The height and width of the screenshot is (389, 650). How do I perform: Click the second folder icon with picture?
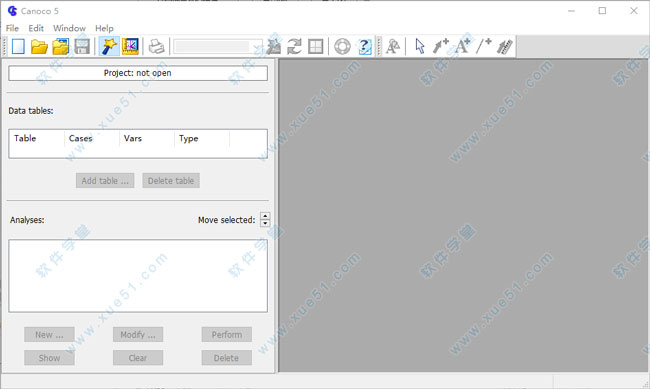pyautogui.click(x=61, y=46)
